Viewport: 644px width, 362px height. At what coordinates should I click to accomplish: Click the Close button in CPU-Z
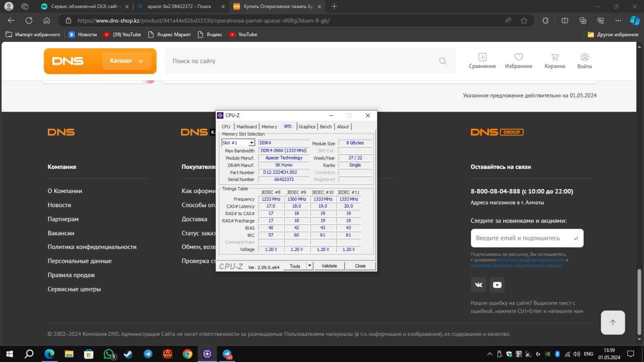[360, 266]
